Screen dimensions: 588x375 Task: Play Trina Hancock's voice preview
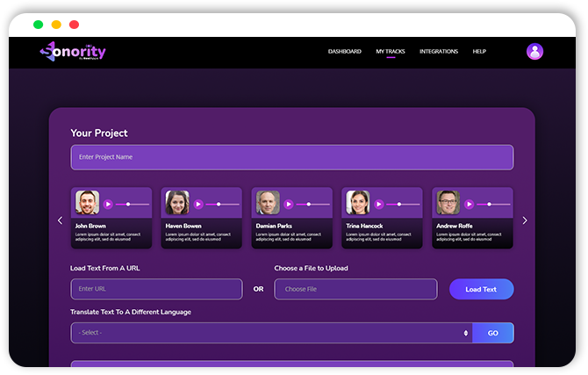click(x=379, y=204)
